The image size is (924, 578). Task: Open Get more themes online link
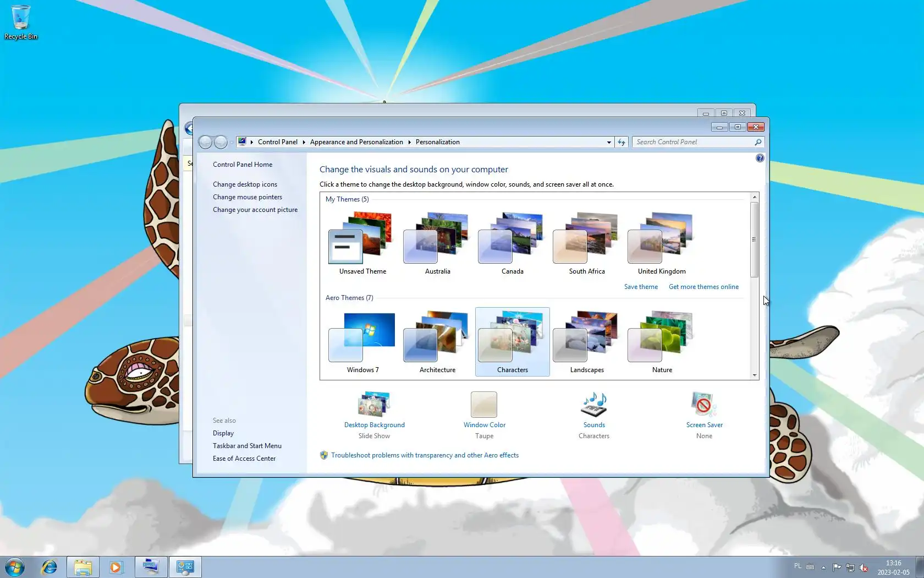(703, 287)
